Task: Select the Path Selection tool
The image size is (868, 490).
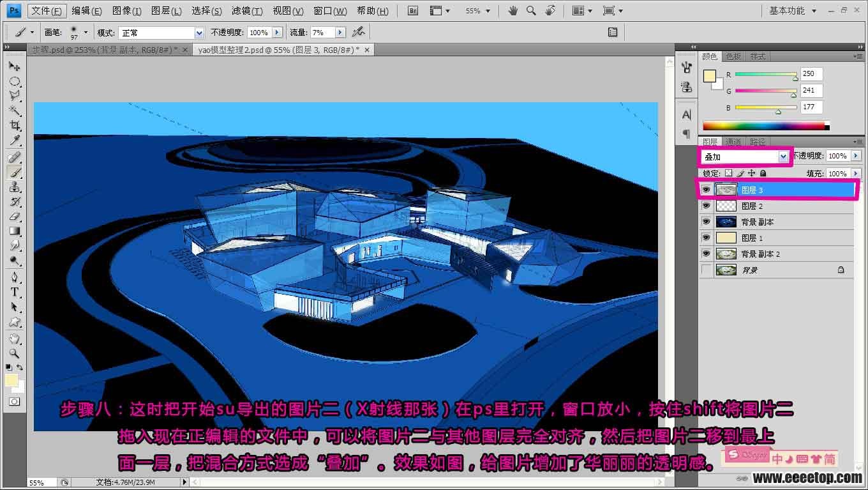Action: tap(15, 307)
